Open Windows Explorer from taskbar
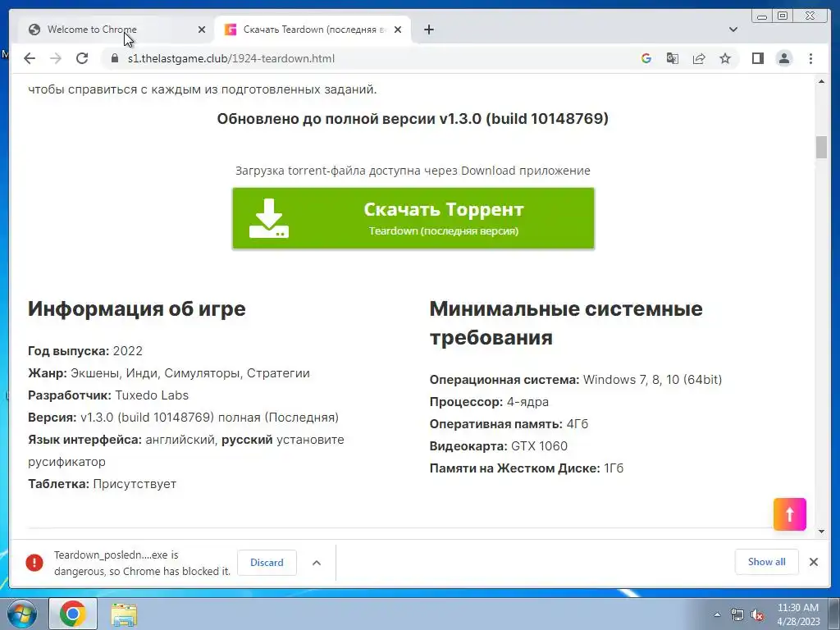Screen dimensions: 840x630 point(124,614)
